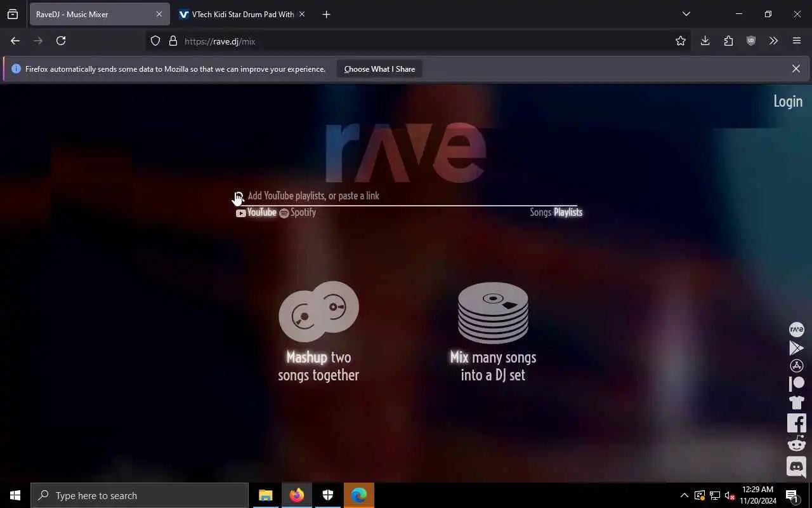This screenshot has height=508, width=812.
Task: Open the Firefox Downloads icon
Action: pos(705,41)
